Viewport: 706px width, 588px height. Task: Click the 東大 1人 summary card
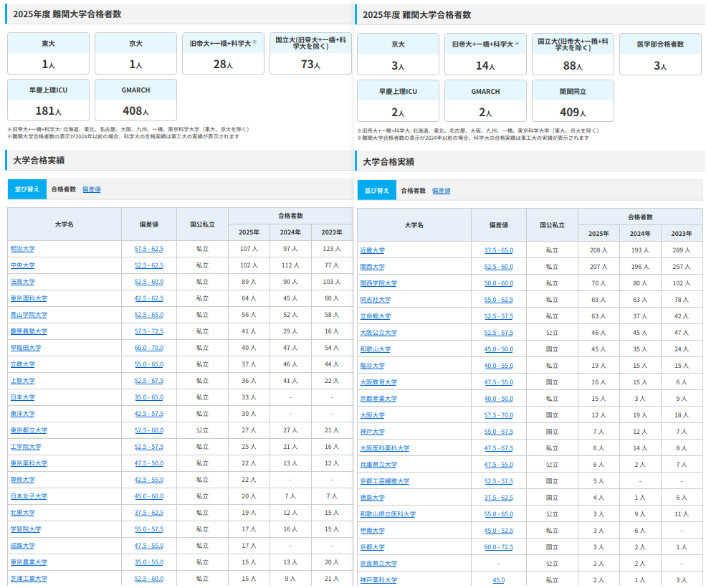48,53
